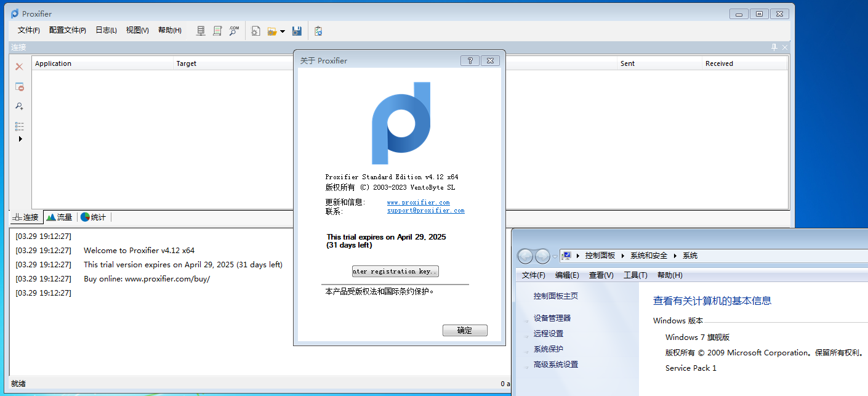Image resolution: width=868 pixels, height=396 pixels.
Task: Open the 视图(V) menu in Proxifier
Action: coord(137,30)
